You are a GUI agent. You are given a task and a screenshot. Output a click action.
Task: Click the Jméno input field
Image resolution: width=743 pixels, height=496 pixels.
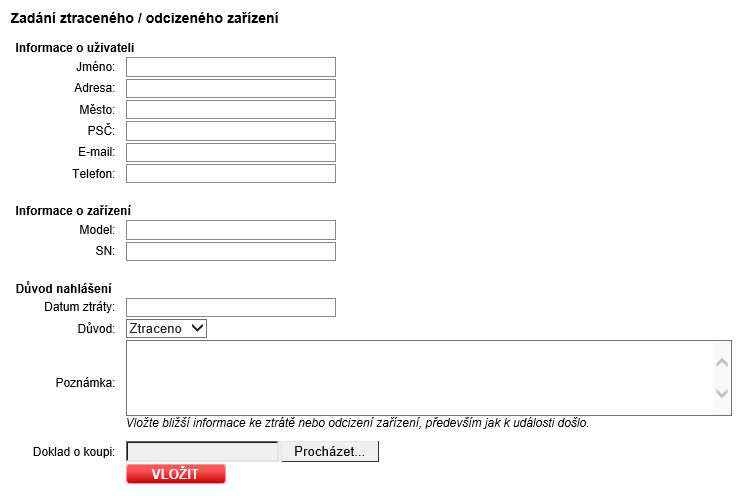231,67
